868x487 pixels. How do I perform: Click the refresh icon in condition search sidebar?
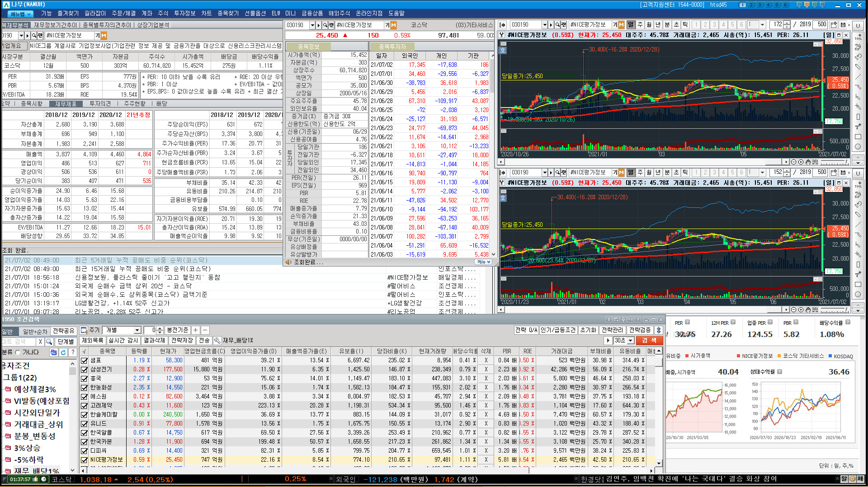tap(63, 352)
